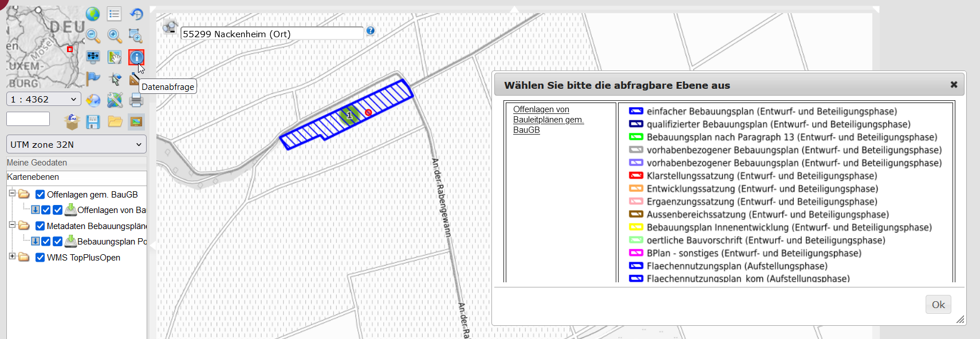
Task: Select the zoom-to-rectangle tool
Action: (136, 36)
